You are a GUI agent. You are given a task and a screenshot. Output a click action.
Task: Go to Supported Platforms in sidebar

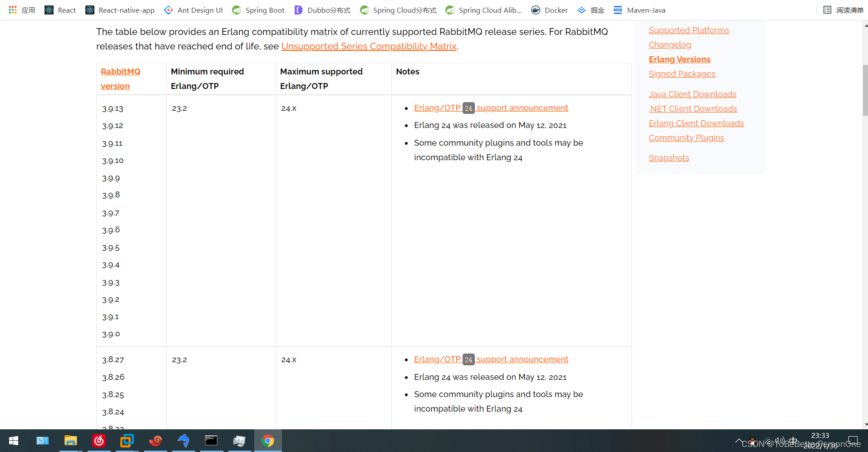click(689, 30)
